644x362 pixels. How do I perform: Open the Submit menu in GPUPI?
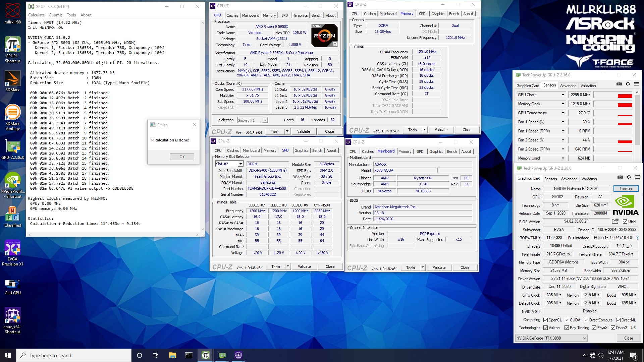[55, 15]
